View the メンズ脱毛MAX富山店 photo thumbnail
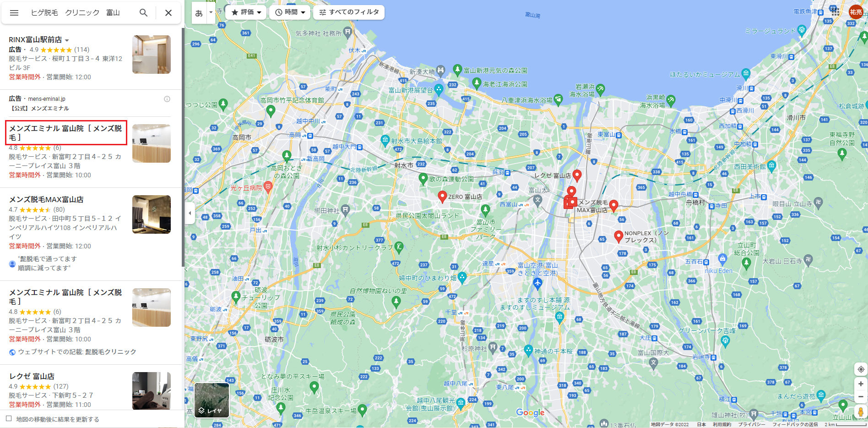This screenshot has height=428, width=868. tap(152, 214)
